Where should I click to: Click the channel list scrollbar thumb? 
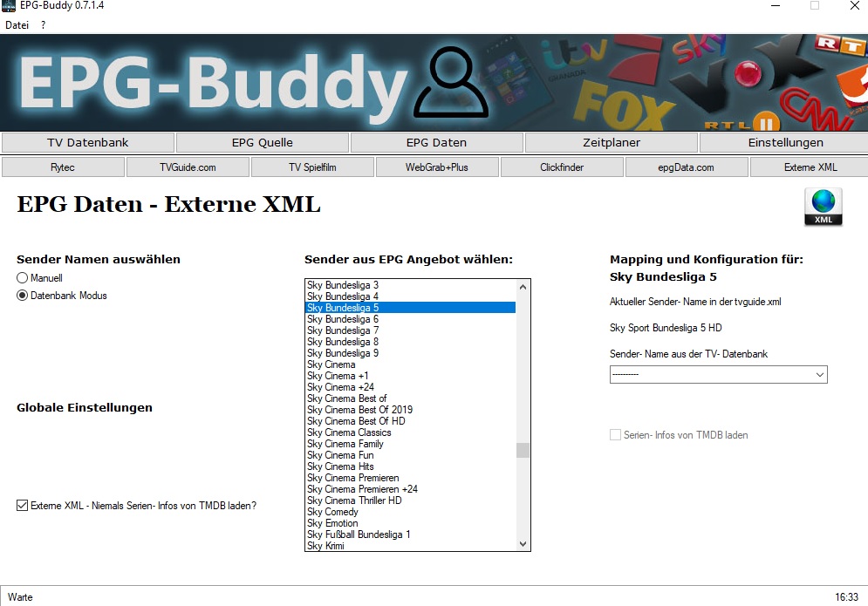pos(523,451)
